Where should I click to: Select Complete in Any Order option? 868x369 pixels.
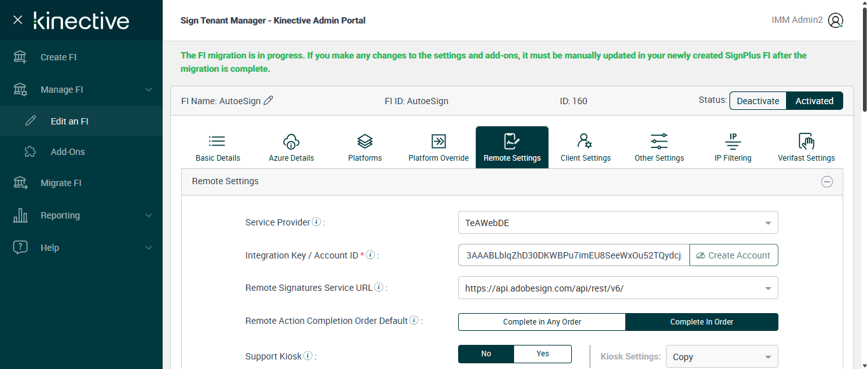tap(542, 322)
